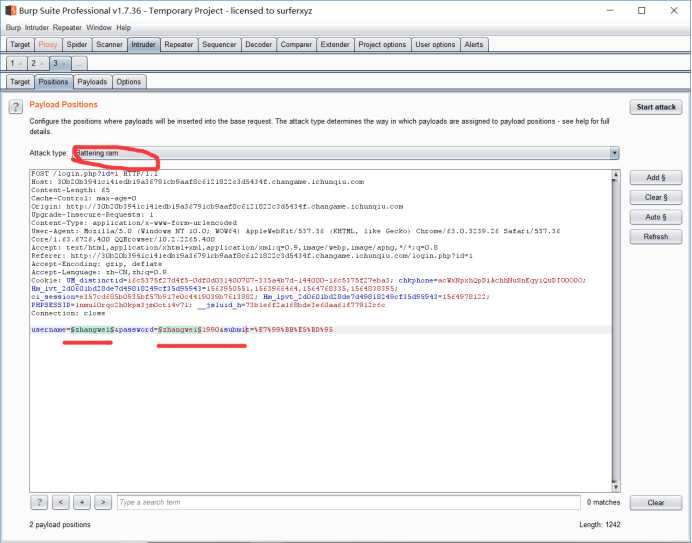Click the '2 payload positions' status text
The width and height of the screenshot is (692, 543).
60,524
